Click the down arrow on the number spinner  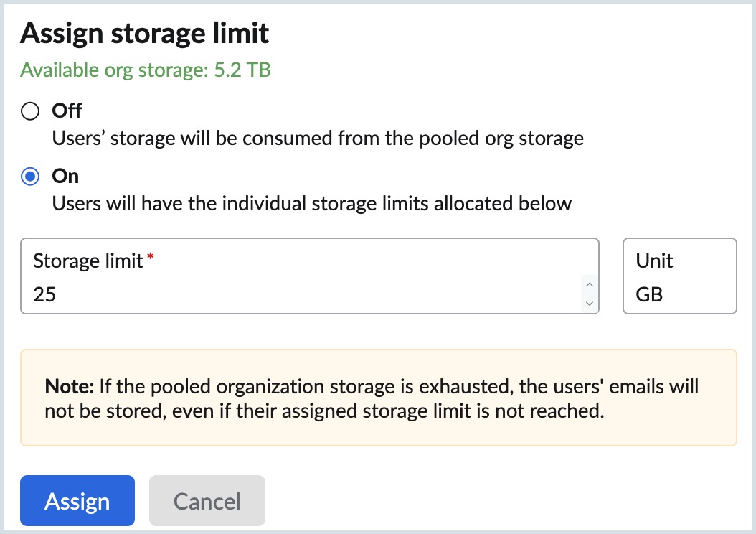tap(589, 304)
